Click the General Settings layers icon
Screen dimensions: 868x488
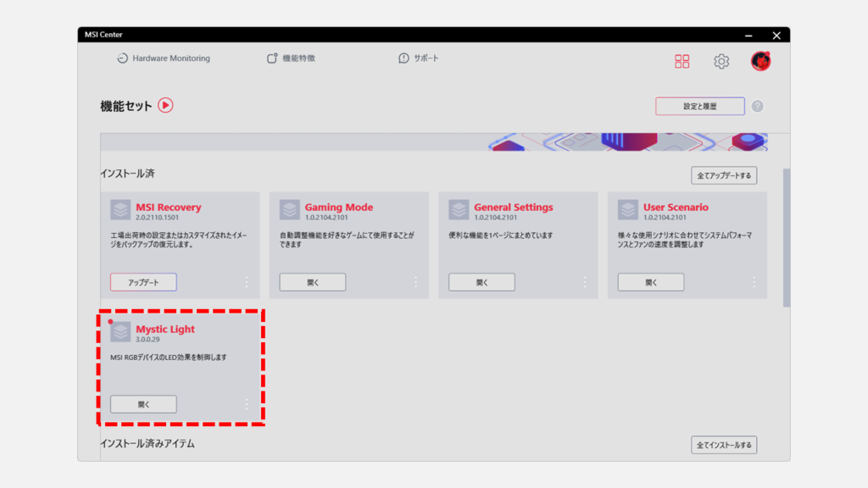coord(459,210)
